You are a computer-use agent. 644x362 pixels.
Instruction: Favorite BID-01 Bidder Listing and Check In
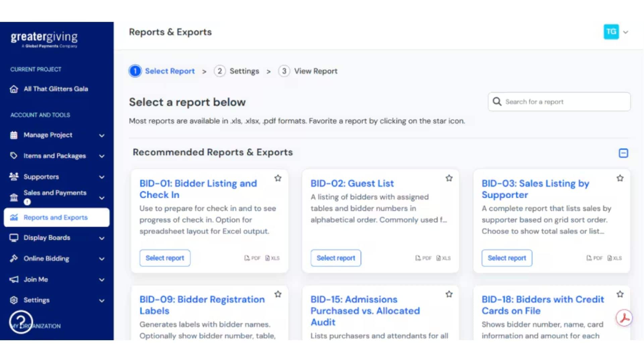tap(278, 178)
